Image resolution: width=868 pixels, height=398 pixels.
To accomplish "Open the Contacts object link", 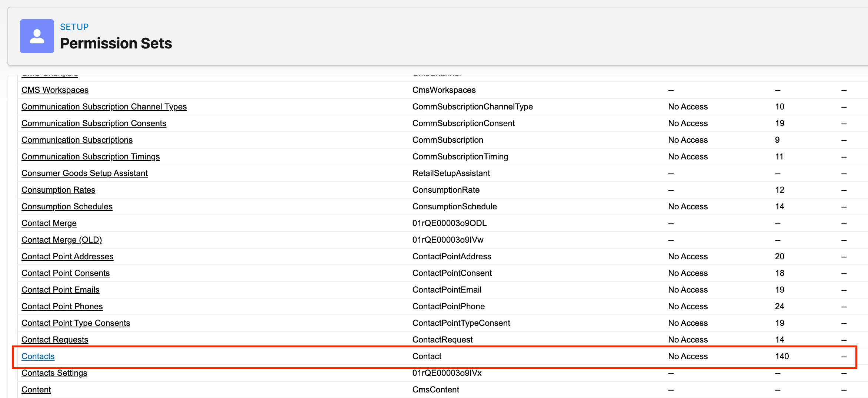I will pyautogui.click(x=38, y=356).
